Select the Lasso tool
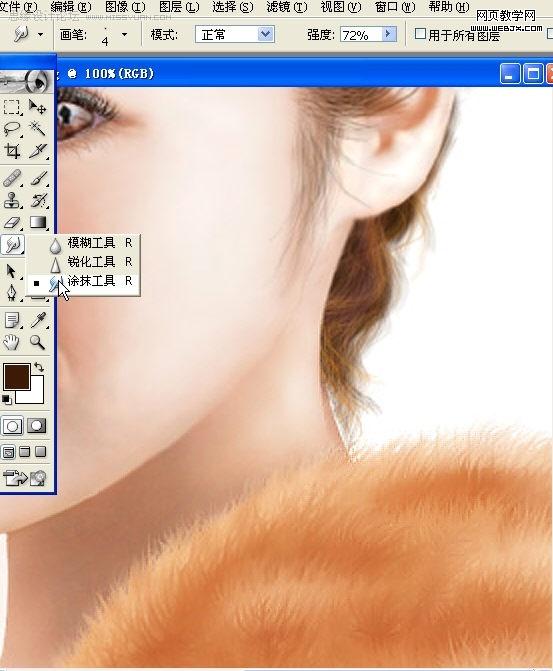This screenshot has height=671, width=553. [x=12, y=128]
